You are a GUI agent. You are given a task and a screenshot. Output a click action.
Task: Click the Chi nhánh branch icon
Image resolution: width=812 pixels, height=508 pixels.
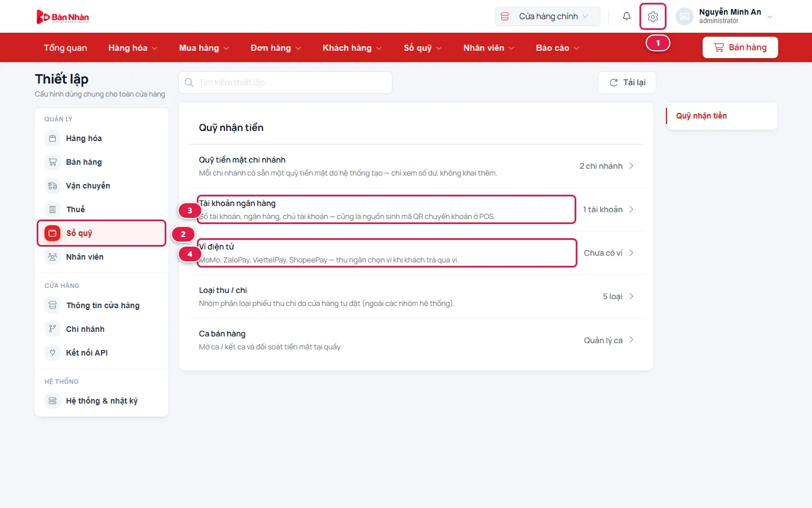coord(52,329)
